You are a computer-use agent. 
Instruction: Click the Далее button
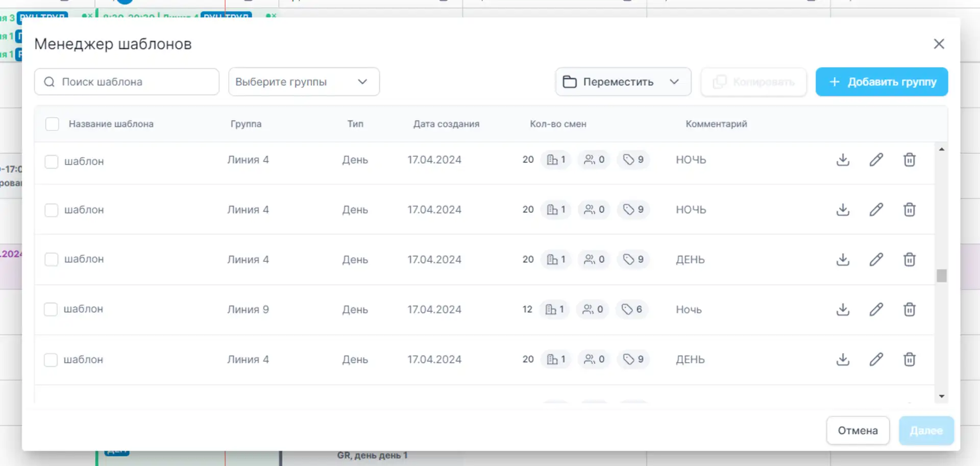(x=926, y=430)
